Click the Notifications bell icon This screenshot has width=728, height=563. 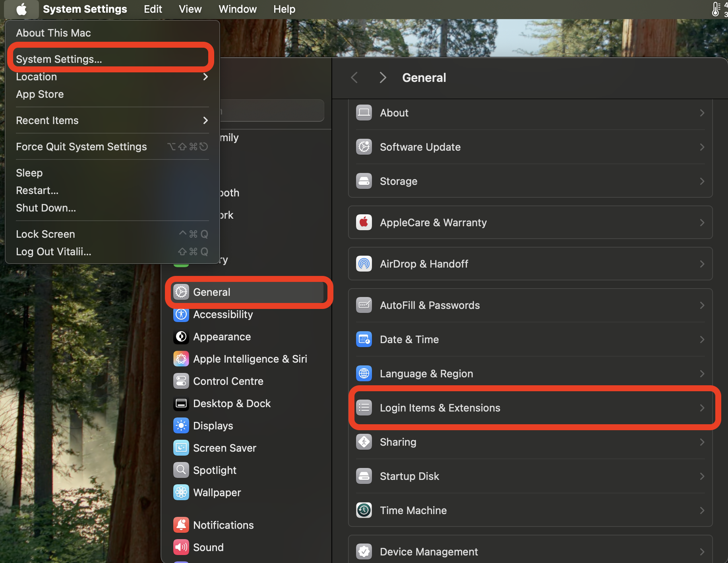(x=181, y=525)
